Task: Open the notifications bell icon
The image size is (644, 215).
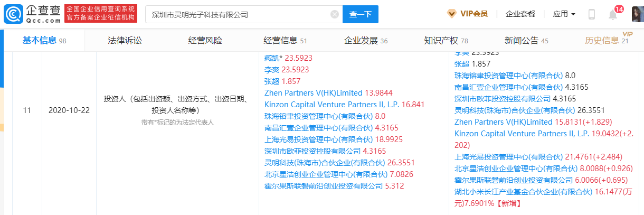Action: tap(613, 15)
